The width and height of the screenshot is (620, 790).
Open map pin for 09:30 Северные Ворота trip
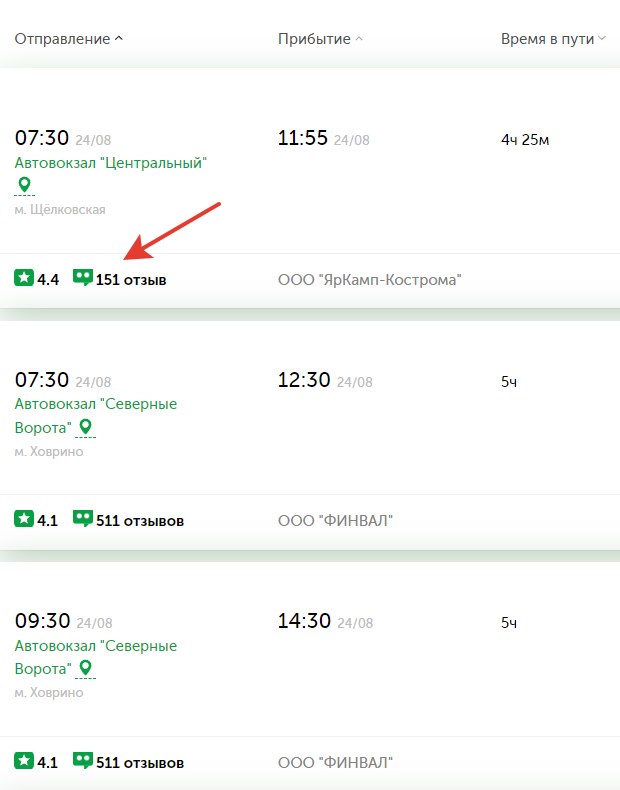[x=86, y=668]
